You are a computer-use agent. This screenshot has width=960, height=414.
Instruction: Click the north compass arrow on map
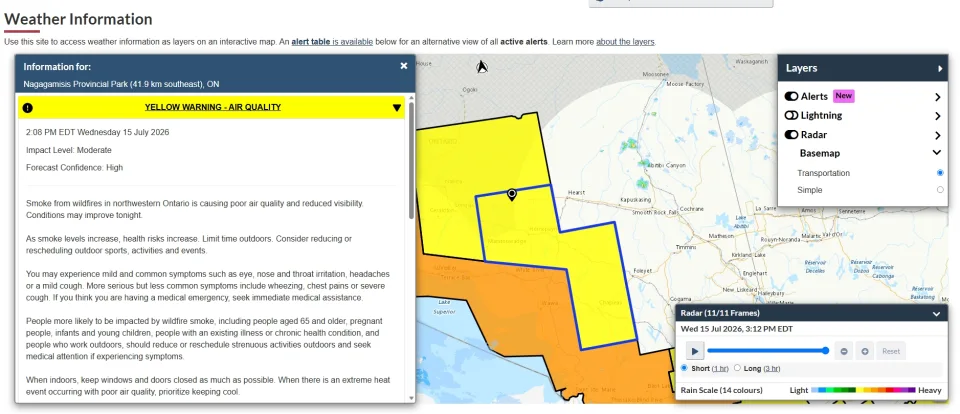482,66
